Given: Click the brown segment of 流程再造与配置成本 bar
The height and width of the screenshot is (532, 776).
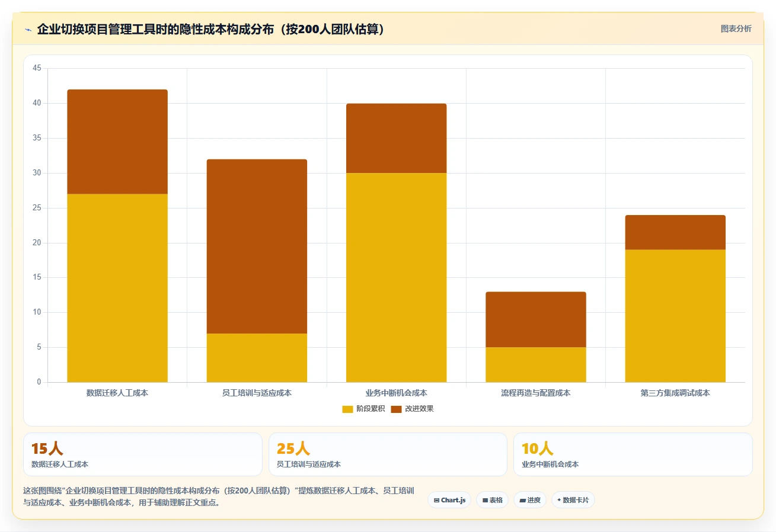Looking at the screenshot, I should coord(536,319).
